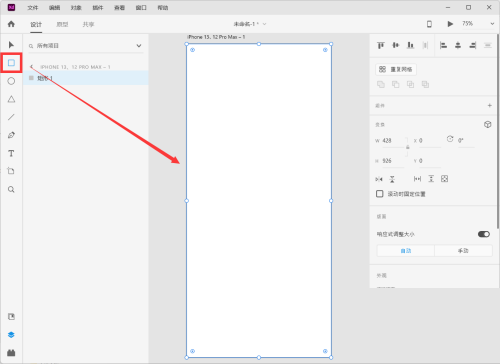The image size is (500, 364).
Task: Align top edges icon
Action: point(381,45)
